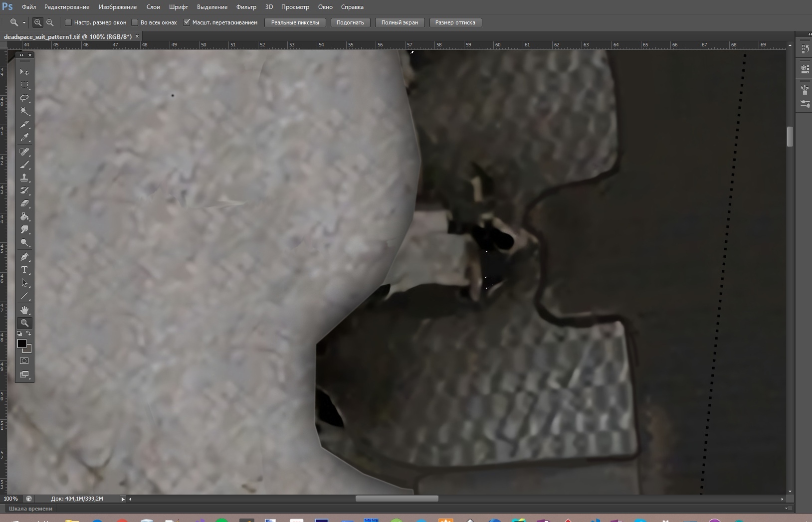Activate the Horizontal Type tool

pyautogui.click(x=24, y=270)
